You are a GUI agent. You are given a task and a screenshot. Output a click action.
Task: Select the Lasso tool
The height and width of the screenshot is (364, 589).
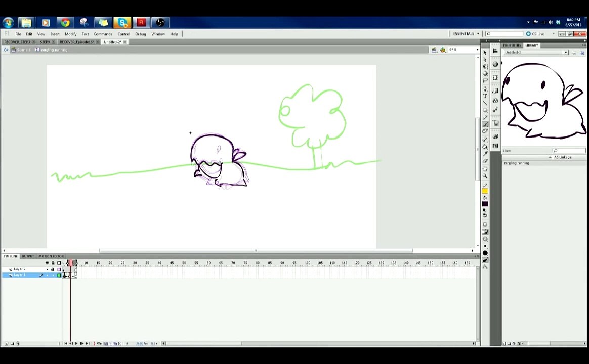pyautogui.click(x=485, y=80)
